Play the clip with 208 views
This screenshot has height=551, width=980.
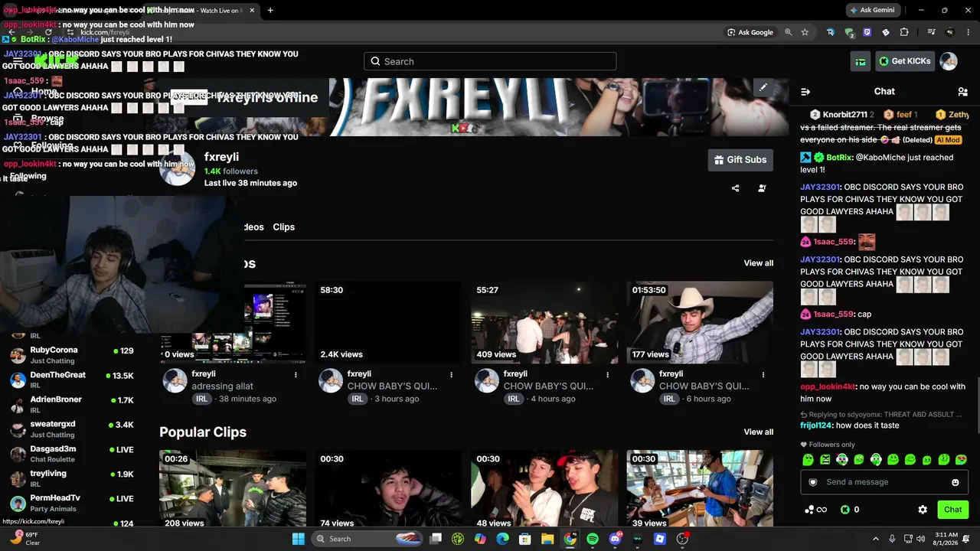click(233, 489)
